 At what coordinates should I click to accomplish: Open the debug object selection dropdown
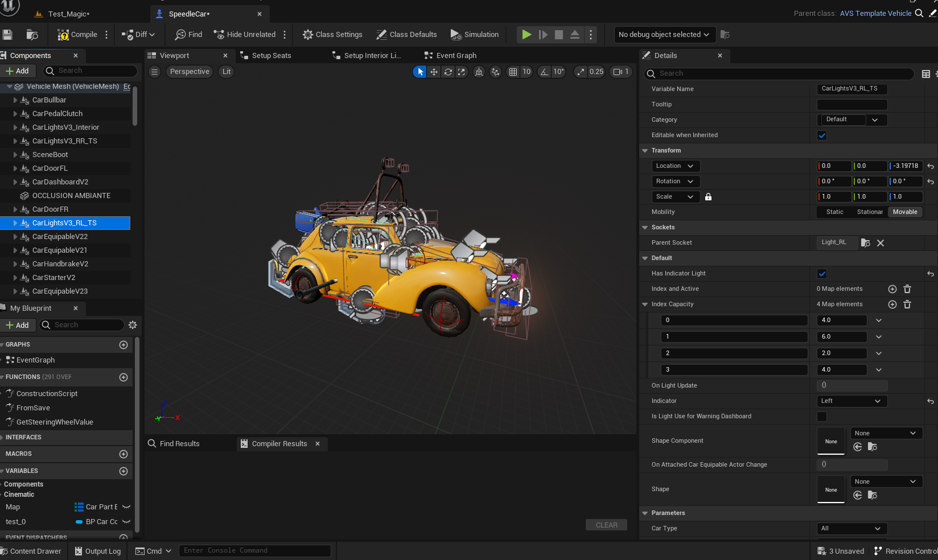click(x=664, y=35)
